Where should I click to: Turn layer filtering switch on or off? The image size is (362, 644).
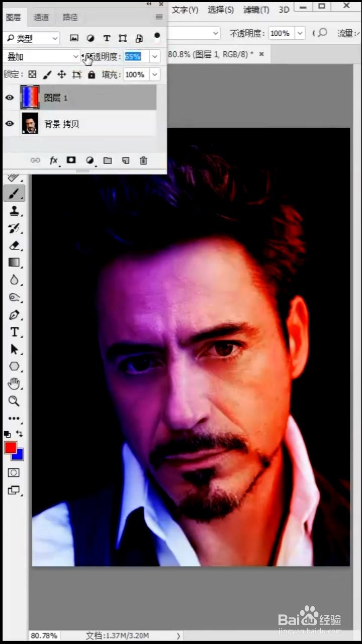coord(157,37)
